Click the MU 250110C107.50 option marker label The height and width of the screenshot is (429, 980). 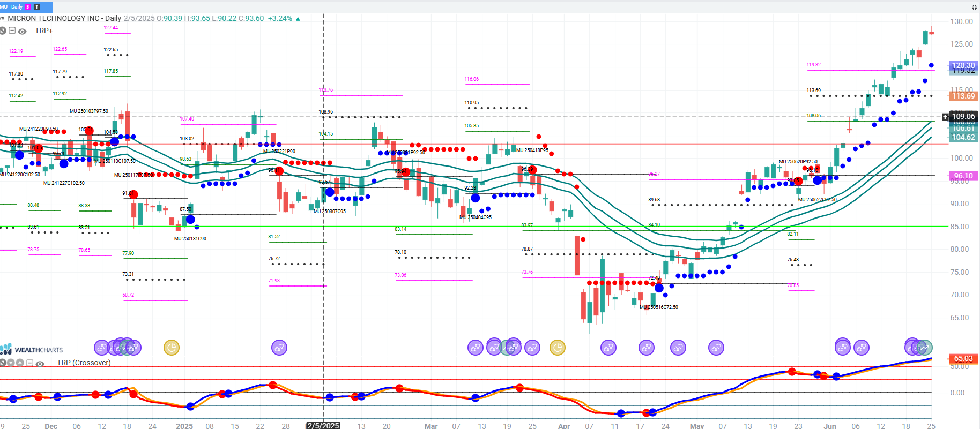(x=115, y=161)
